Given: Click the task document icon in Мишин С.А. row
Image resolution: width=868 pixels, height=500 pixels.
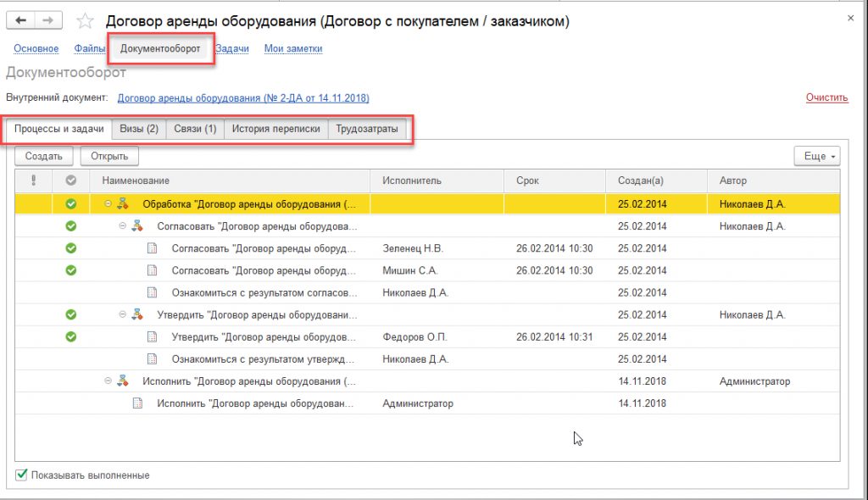Looking at the screenshot, I should pyautogui.click(x=153, y=270).
